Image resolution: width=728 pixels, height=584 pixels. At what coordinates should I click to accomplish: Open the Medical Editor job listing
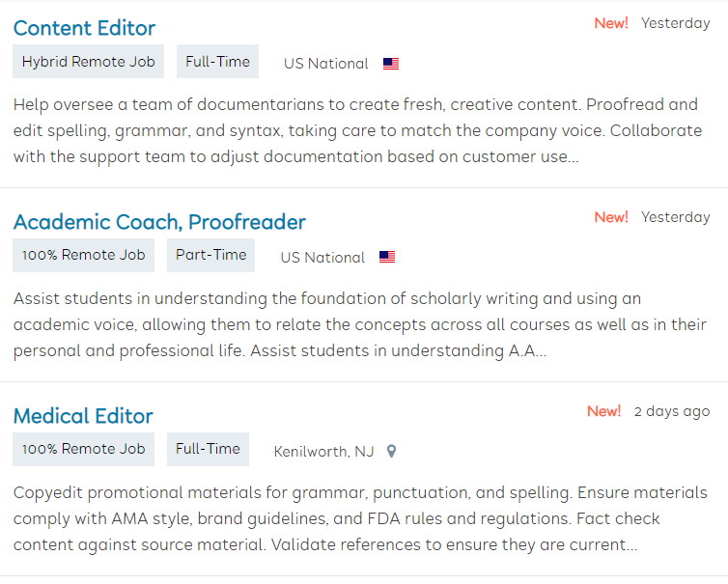click(x=83, y=416)
